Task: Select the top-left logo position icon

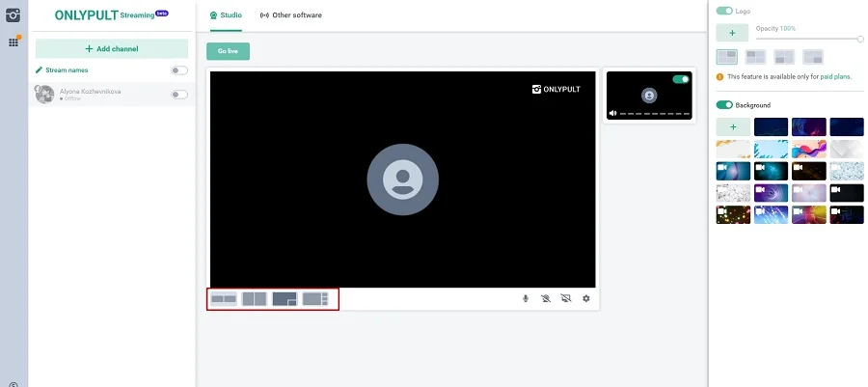Action: click(727, 57)
